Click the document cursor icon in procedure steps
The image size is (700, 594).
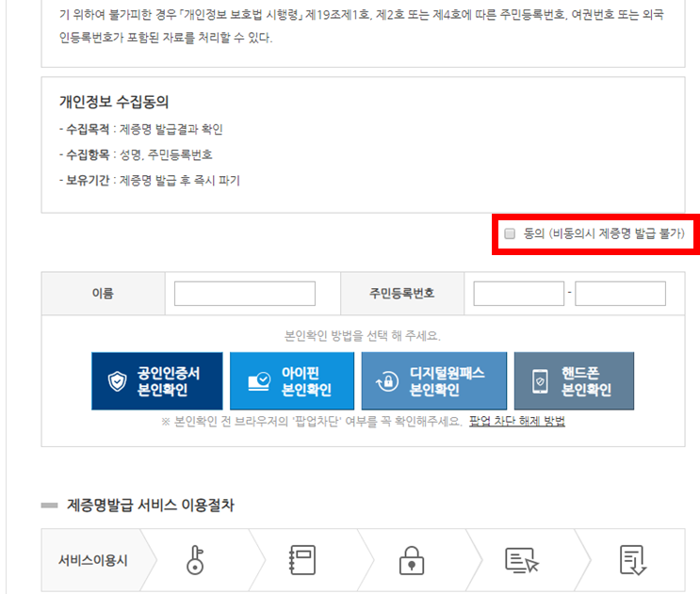pos(522,560)
